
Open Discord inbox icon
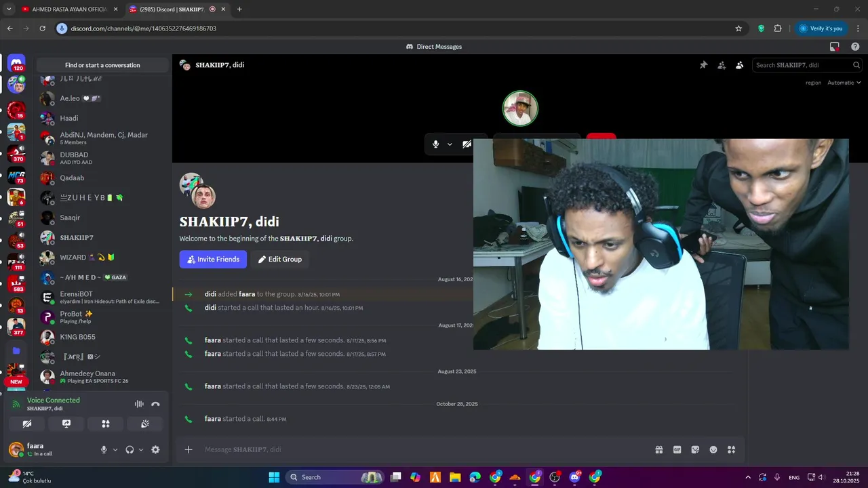tap(835, 47)
